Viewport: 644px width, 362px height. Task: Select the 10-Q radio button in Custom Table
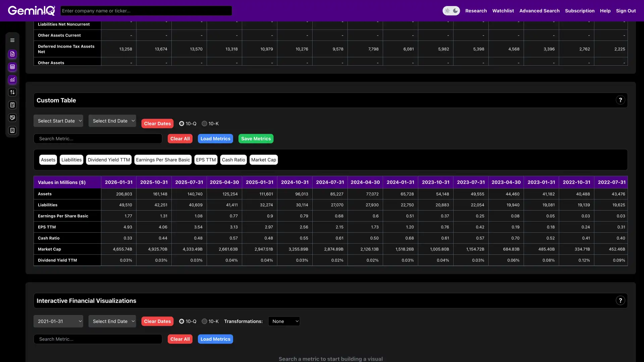[x=181, y=123]
